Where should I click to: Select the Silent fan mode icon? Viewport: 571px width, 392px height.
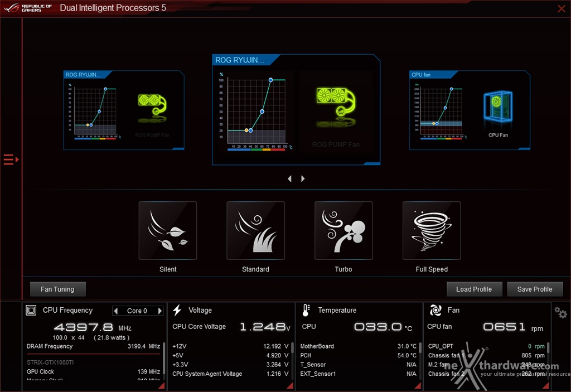[168, 231]
